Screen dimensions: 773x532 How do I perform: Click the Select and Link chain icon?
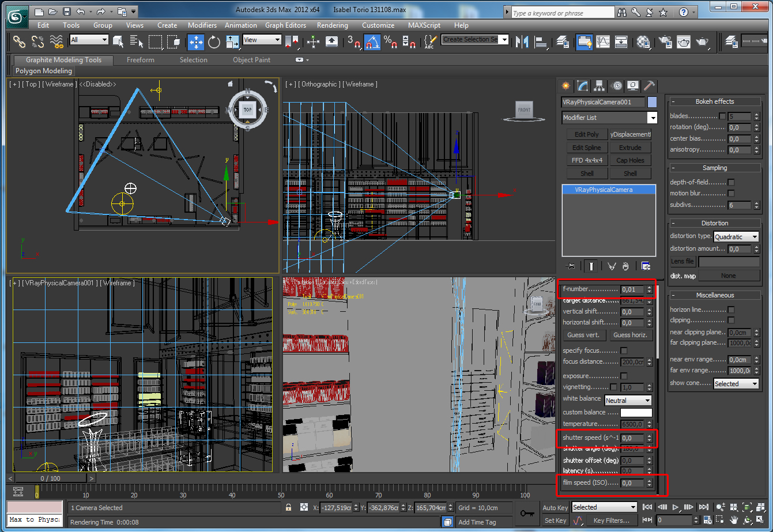[x=20, y=41]
